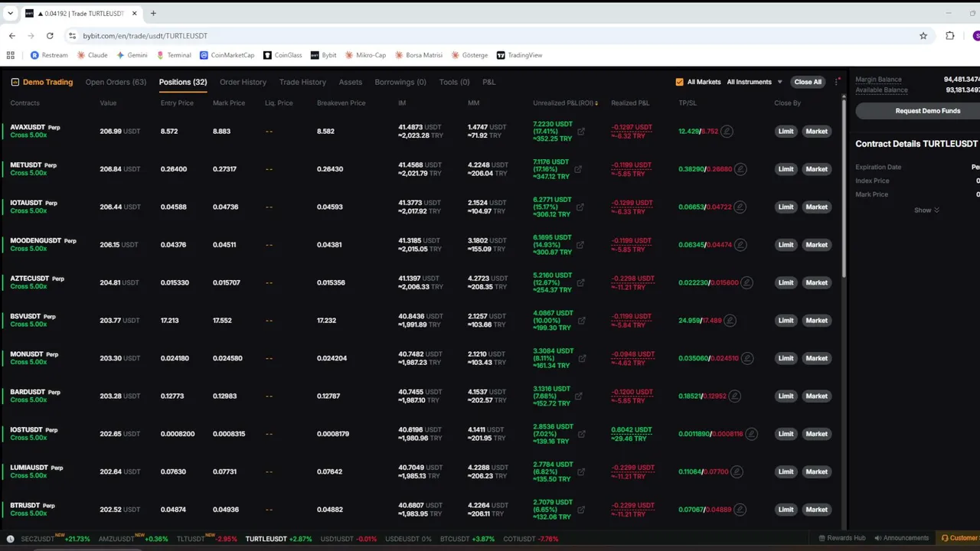This screenshot has height=551, width=980.
Task: Close MONUSDT position at Market
Action: tap(816, 358)
